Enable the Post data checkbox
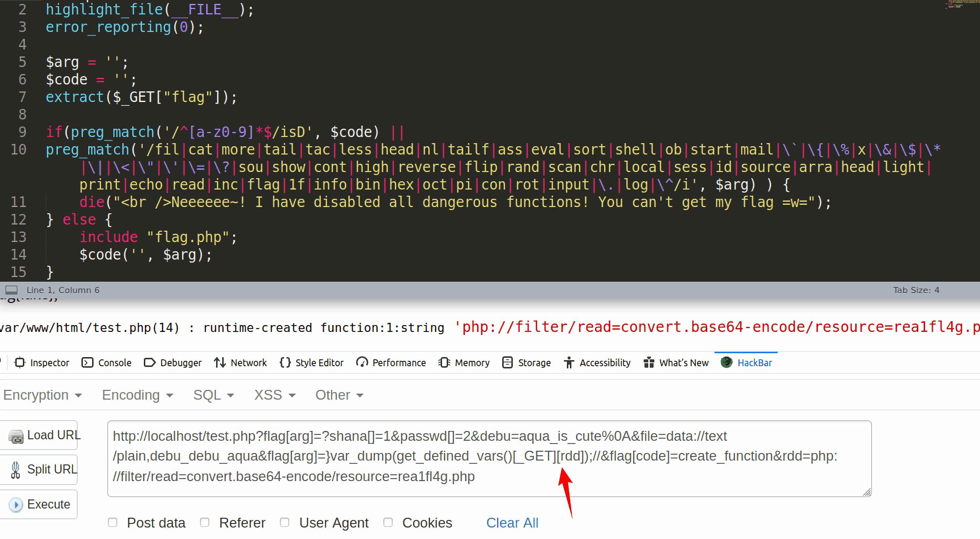980x539 pixels. pyautogui.click(x=112, y=522)
